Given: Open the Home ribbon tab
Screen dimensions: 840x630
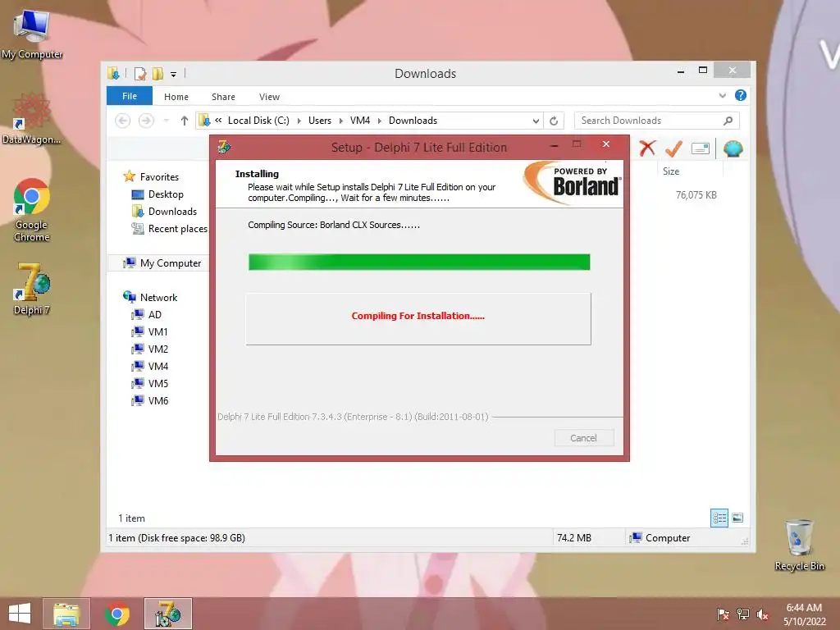Looking at the screenshot, I should (x=176, y=97).
